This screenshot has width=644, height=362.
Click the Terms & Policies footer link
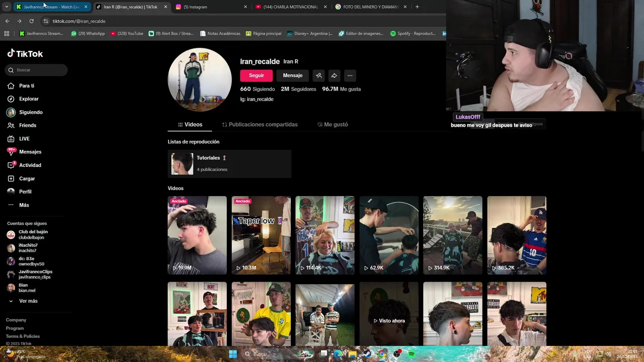coord(23,336)
